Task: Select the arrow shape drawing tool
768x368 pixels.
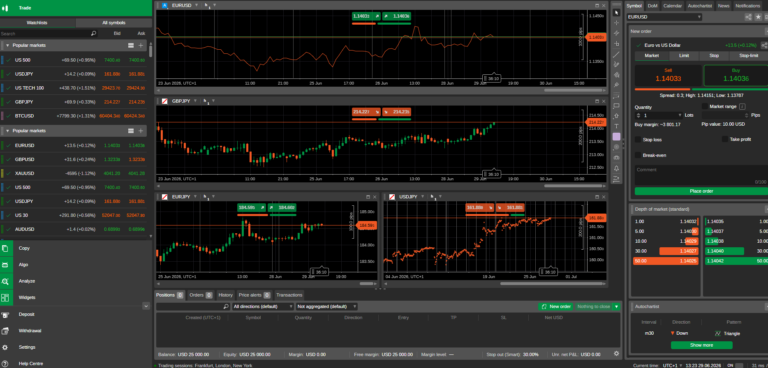Action: coord(616,116)
